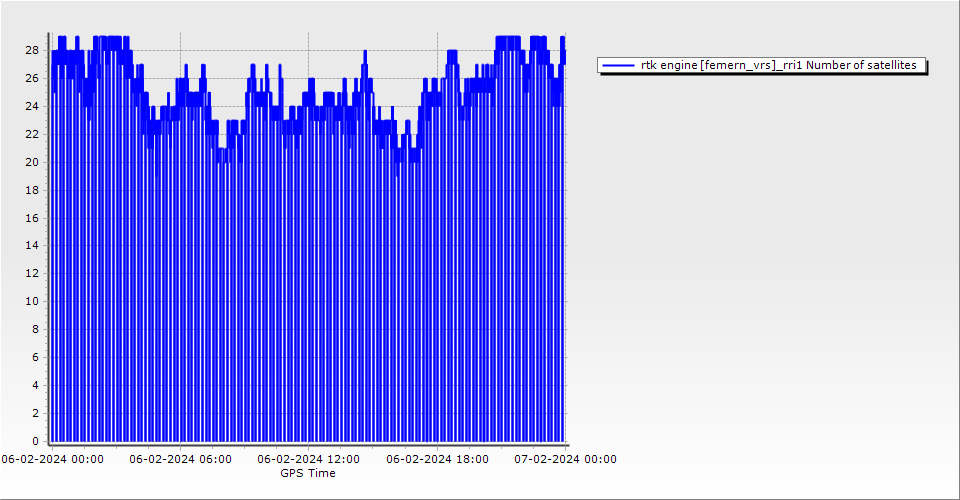Click the blue line sample in the legend
The image size is (960, 500).
click(619, 65)
